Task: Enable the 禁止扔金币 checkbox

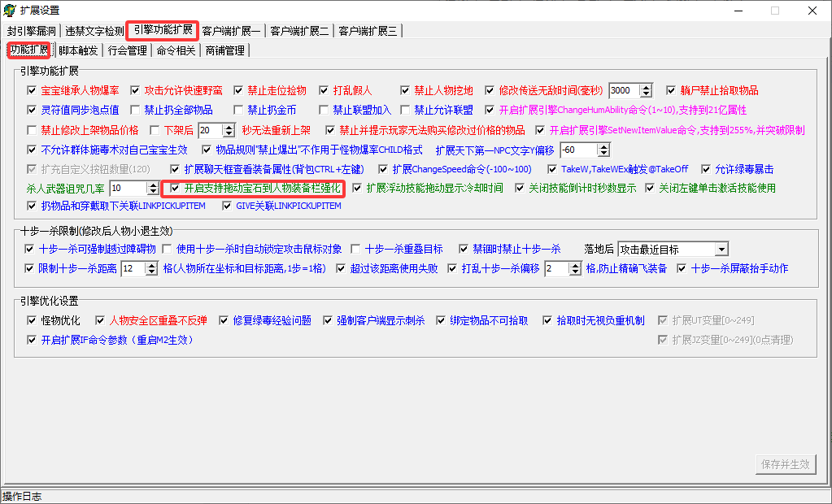Action: pos(238,111)
